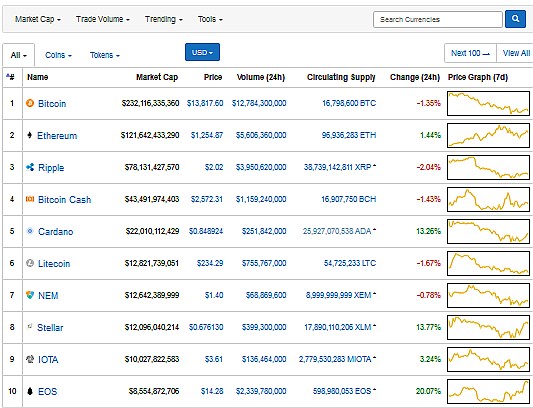
Task: Open the All filter tab dropdown
Action: (18, 55)
